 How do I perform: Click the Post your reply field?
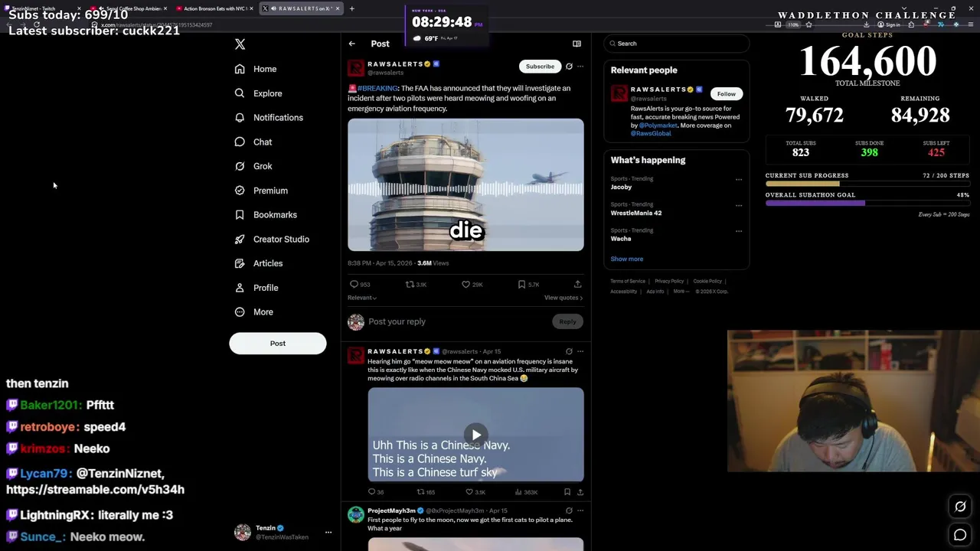click(x=456, y=321)
